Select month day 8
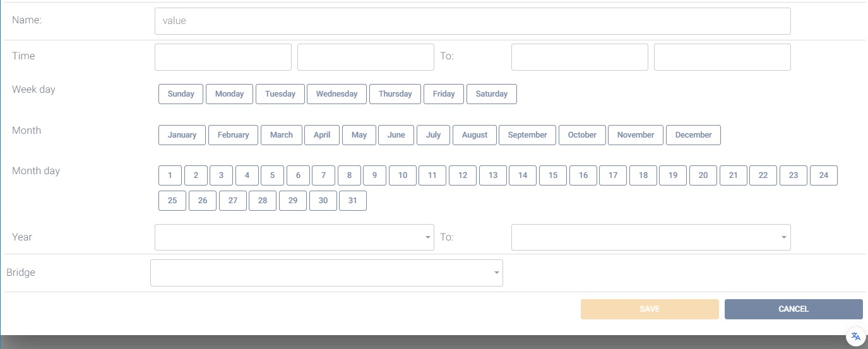Image resolution: width=868 pixels, height=349 pixels. (x=349, y=175)
